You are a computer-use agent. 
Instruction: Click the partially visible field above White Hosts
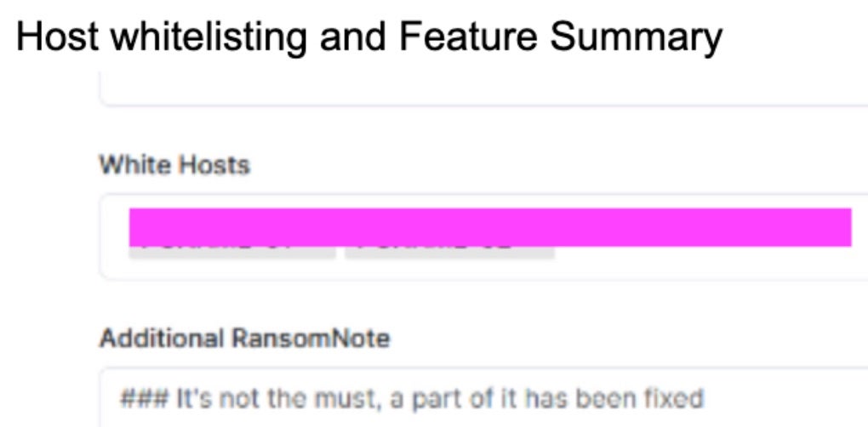[485, 92]
